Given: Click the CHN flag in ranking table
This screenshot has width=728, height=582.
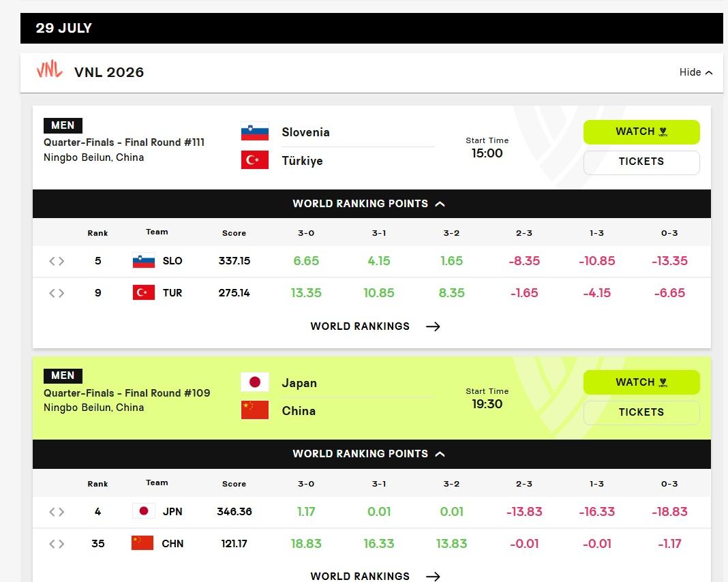Looking at the screenshot, I should click(142, 543).
